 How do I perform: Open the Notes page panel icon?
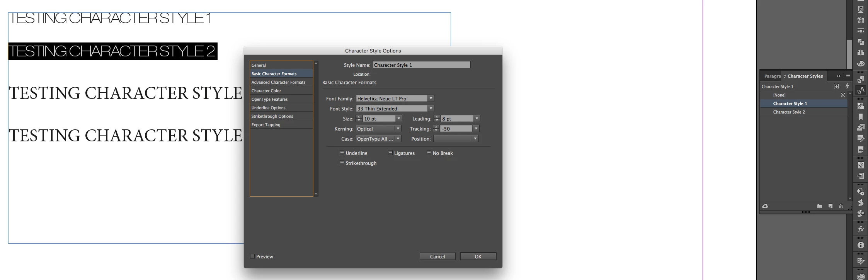pos(861,149)
